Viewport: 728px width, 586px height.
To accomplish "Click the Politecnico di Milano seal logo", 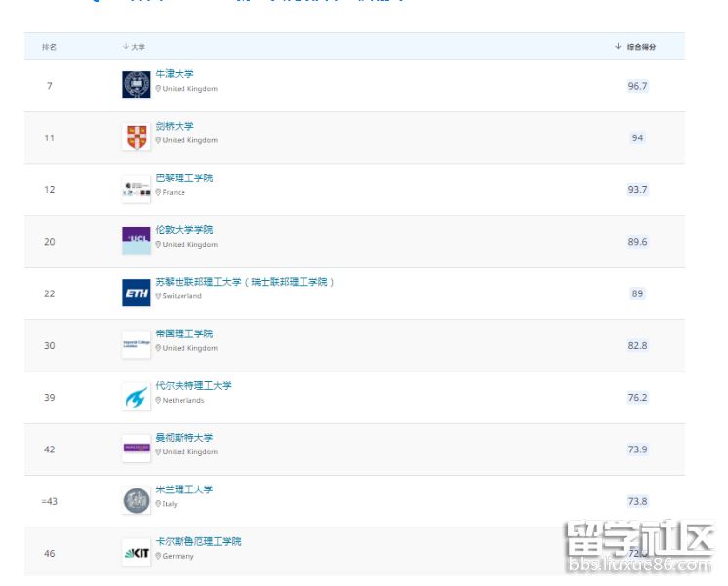I will click(x=136, y=501).
